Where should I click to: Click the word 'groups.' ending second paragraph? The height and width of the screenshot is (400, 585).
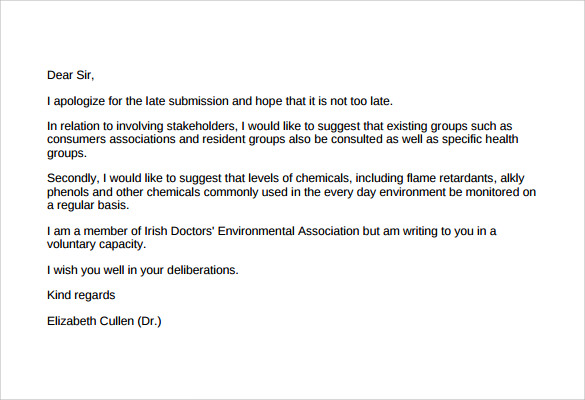(67, 153)
